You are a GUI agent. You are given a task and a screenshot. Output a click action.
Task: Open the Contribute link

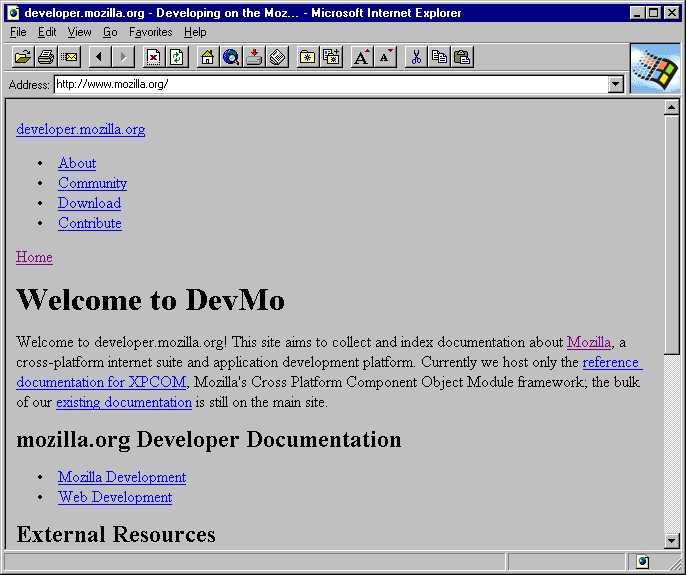(x=90, y=223)
